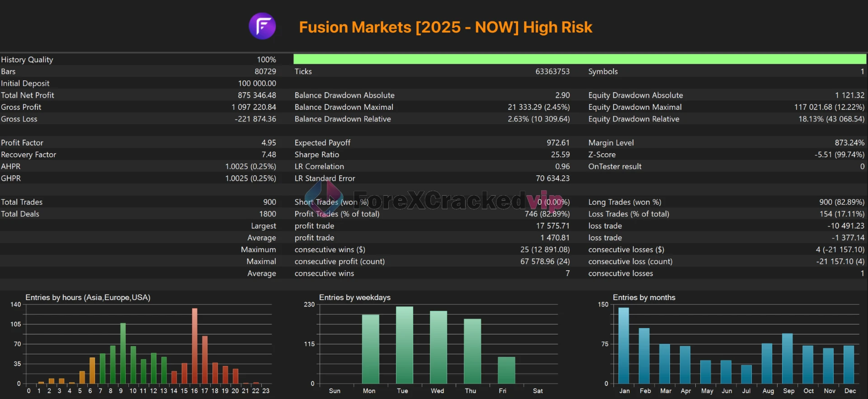
Task: Click the Profit Factor row label
Action: [22, 143]
